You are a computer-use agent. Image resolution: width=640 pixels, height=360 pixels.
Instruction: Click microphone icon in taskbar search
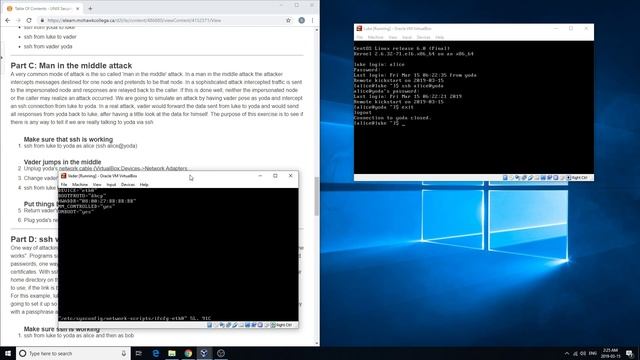tap(124, 353)
